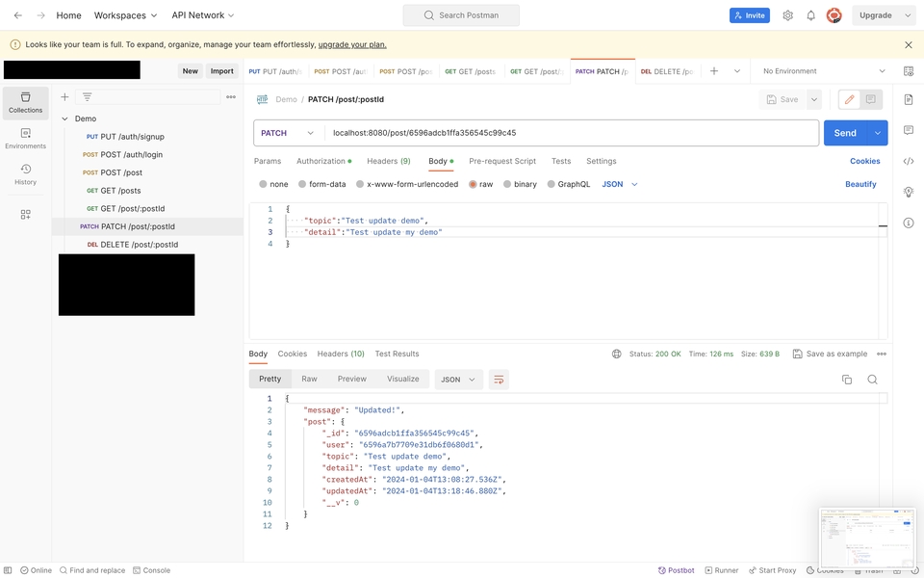Open notifications bell icon
Screen dimensions: 924x578
(x=810, y=15)
